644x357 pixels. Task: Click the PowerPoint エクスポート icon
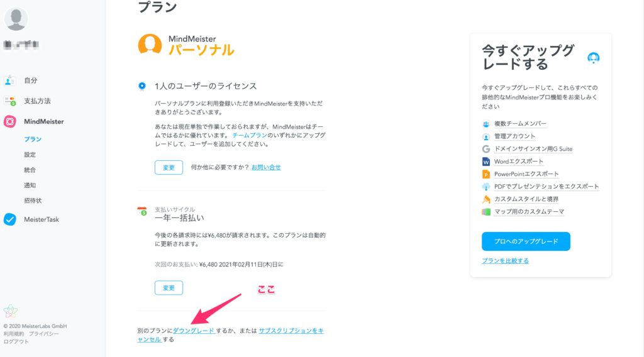tap(486, 174)
